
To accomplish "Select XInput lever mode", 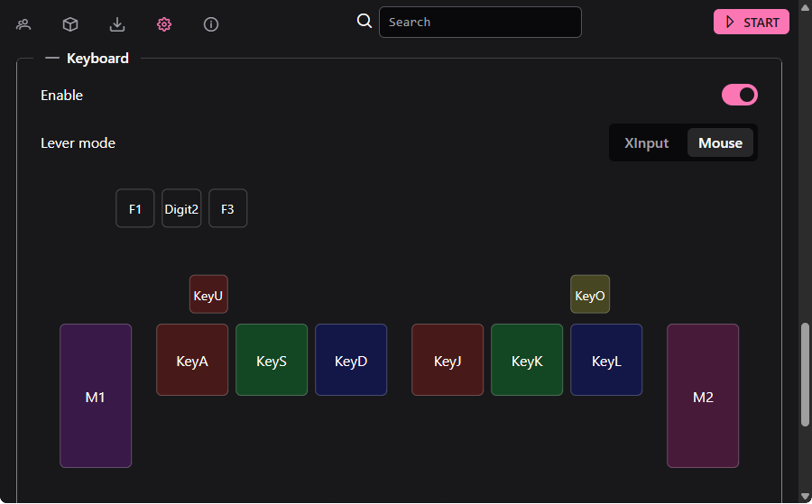I will point(647,142).
